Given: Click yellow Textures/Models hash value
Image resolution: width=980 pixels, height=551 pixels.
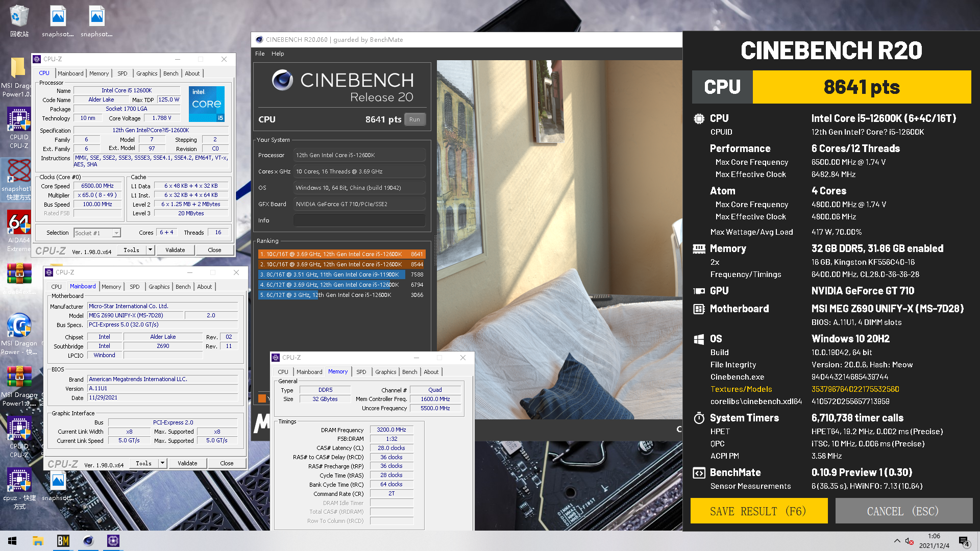Looking at the screenshot, I should tap(855, 389).
